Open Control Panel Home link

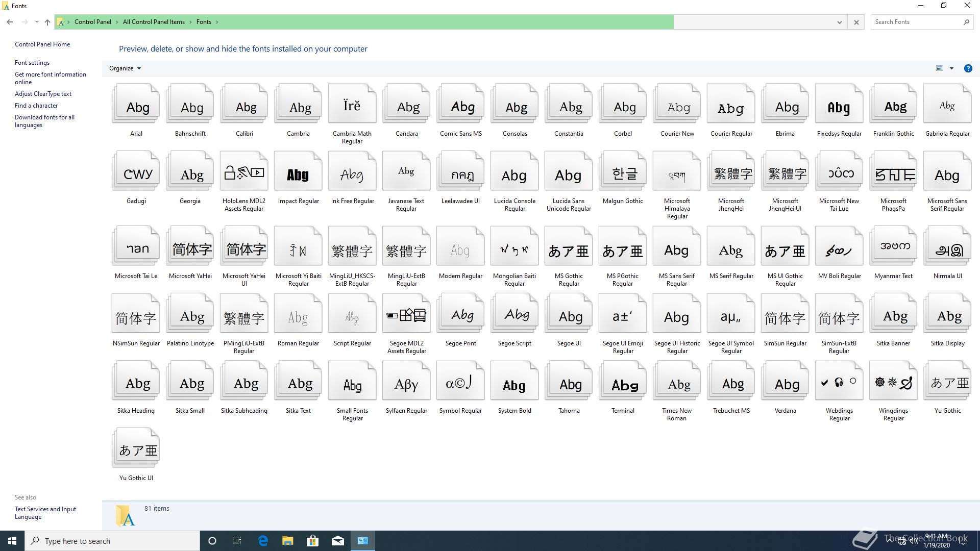click(42, 44)
